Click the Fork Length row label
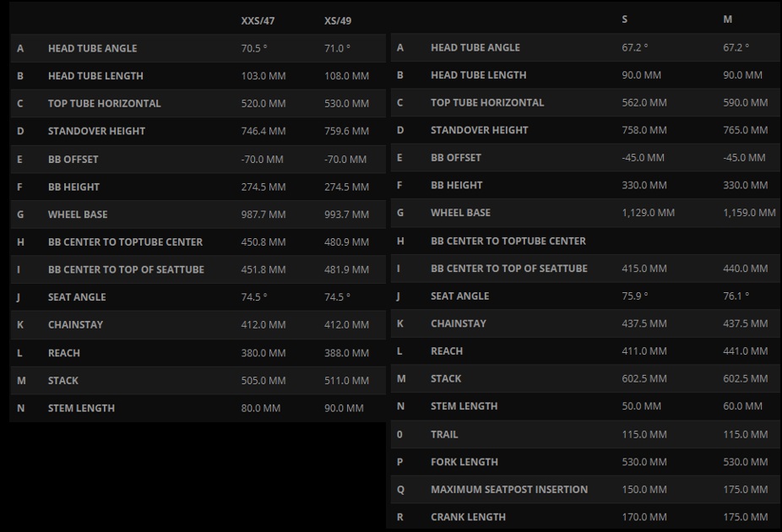Viewport: 782px width, 532px height. [x=464, y=462]
